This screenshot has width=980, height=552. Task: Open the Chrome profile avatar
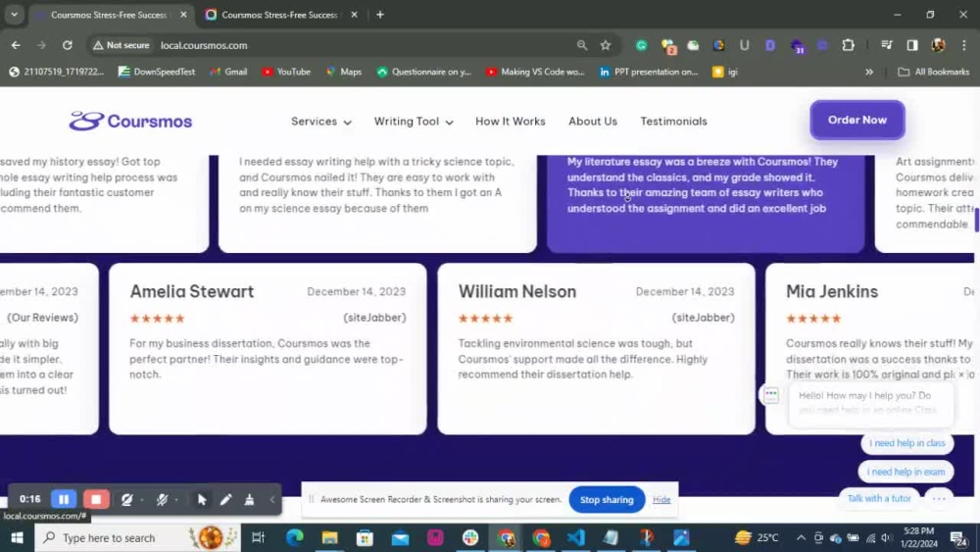tap(938, 45)
